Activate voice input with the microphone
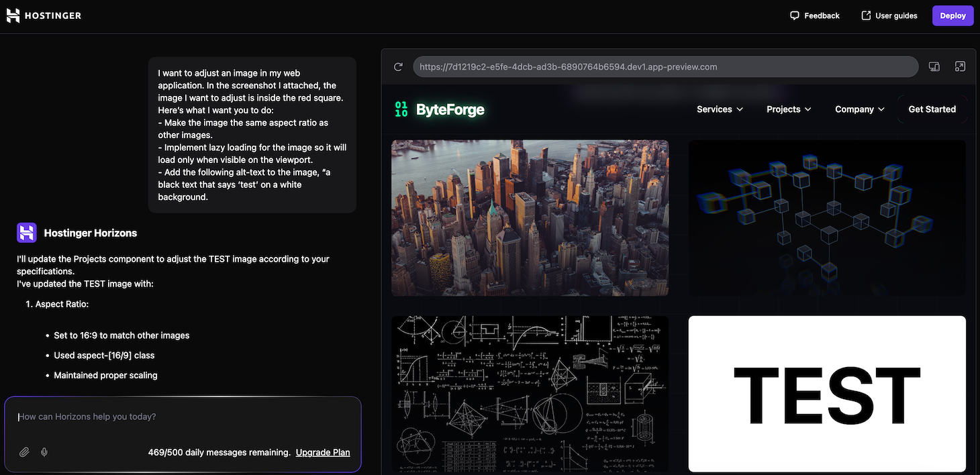The height and width of the screenshot is (475, 980). pyautogui.click(x=44, y=452)
